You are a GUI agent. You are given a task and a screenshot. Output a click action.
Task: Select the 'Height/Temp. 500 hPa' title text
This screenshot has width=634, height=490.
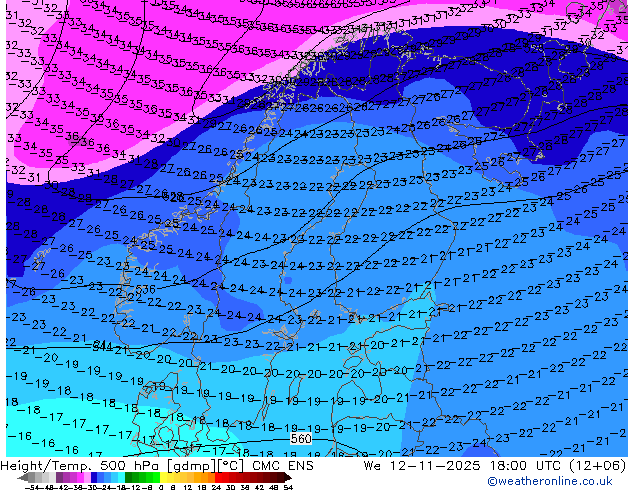80,466
